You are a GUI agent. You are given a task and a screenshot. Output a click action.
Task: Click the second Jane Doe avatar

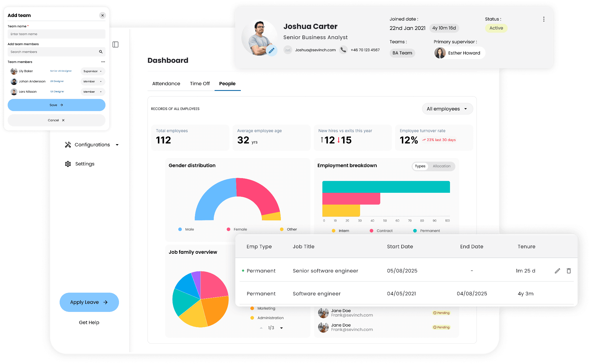click(x=323, y=327)
